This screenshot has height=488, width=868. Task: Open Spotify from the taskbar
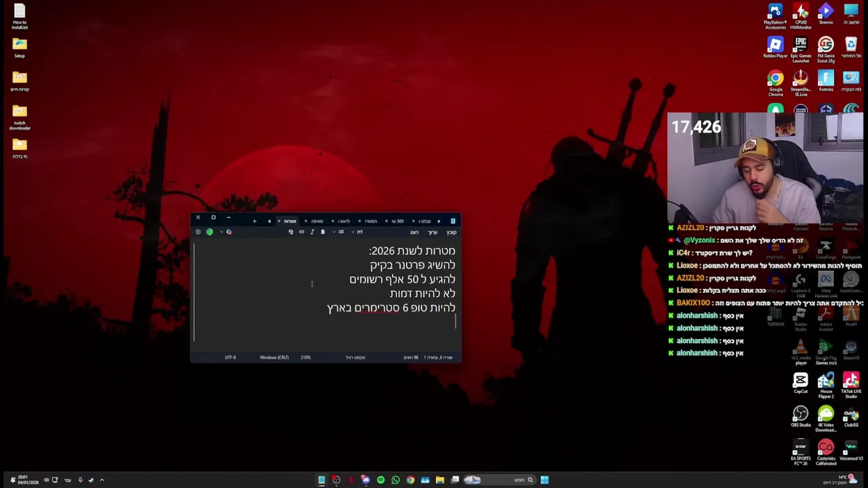point(380,480)
